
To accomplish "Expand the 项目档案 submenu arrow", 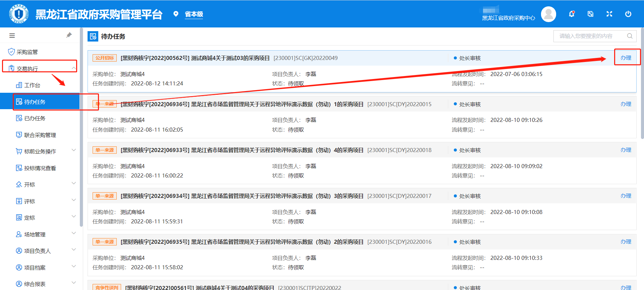I will tap(74, 266).
